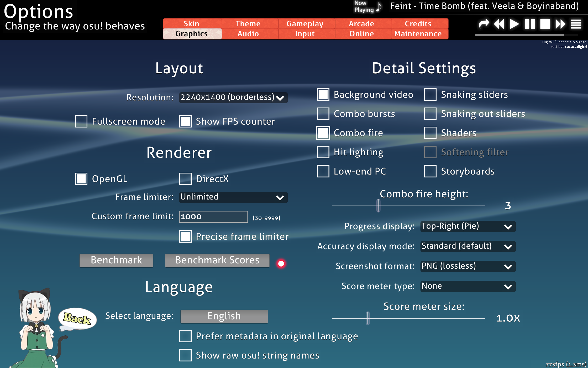Focus the Custom frame limit field
Viewport: 588px width, 368px height.
pos(213,217)
